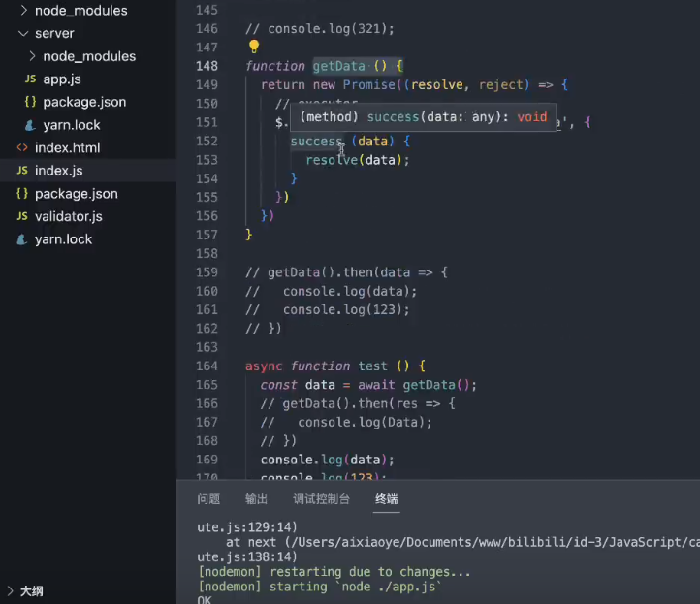Expand node_modules inside server folder

coord(32,56)
